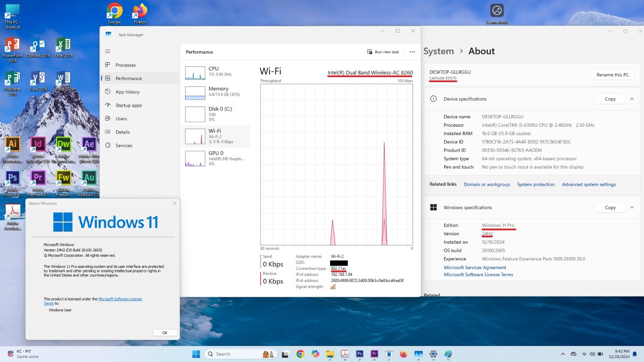Select Performance in Task Manager sidebar
This screenshot has width=644, height=362.
pos(140,78)
